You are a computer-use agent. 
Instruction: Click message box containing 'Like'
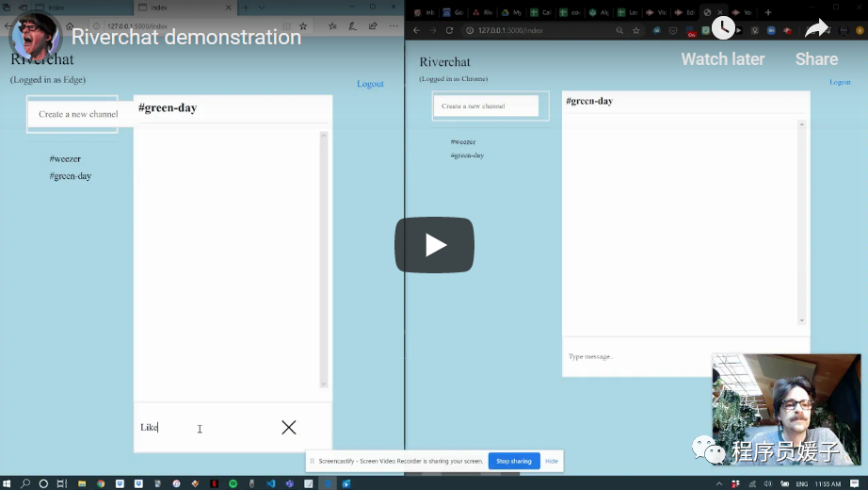click(205, 428)
